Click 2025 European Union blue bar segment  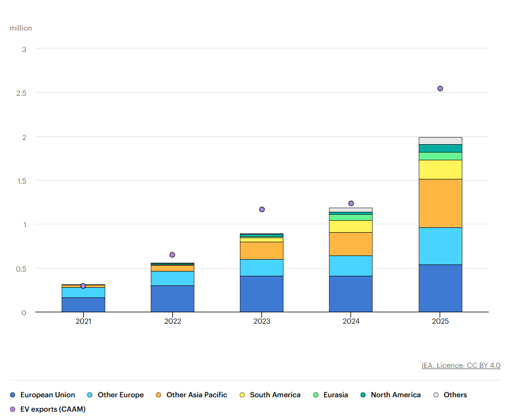tap(440, 288)
